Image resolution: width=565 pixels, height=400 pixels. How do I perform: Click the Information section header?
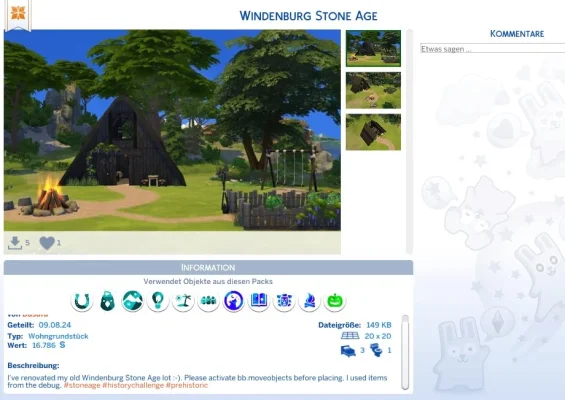click(x=208, y=268)
